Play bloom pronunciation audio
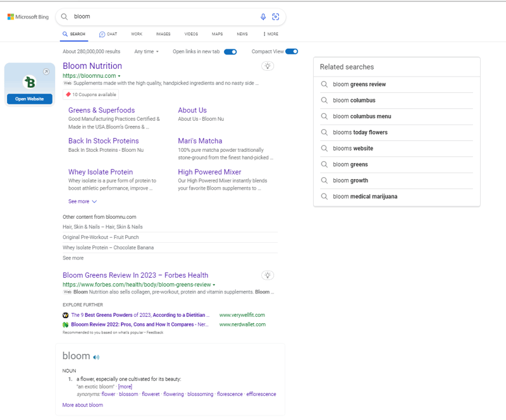Viewport: 506px width, 420px height. (x=96, y=357)
